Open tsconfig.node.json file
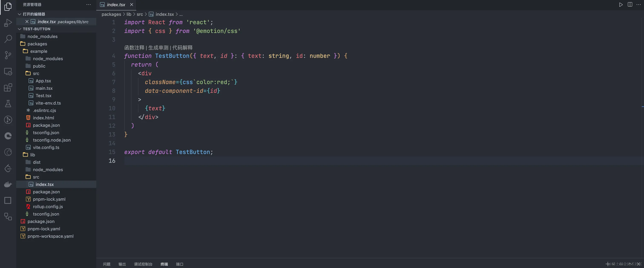This screenshot has width=644, height=268. [x=56, y=140]
